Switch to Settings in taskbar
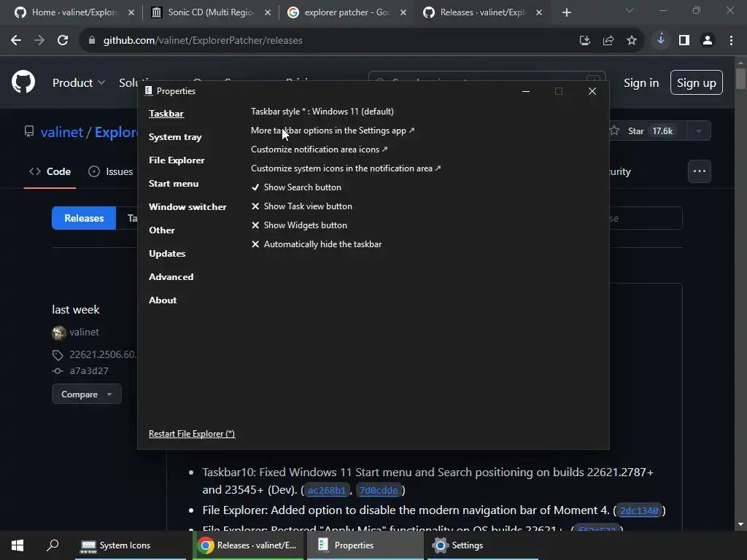The width and height of the screenshot is (747, 560). 482,545
